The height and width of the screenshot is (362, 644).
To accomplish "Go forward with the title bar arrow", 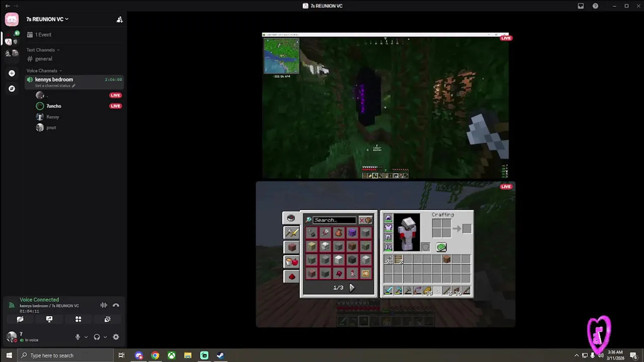I will click(x=16, y=6).
